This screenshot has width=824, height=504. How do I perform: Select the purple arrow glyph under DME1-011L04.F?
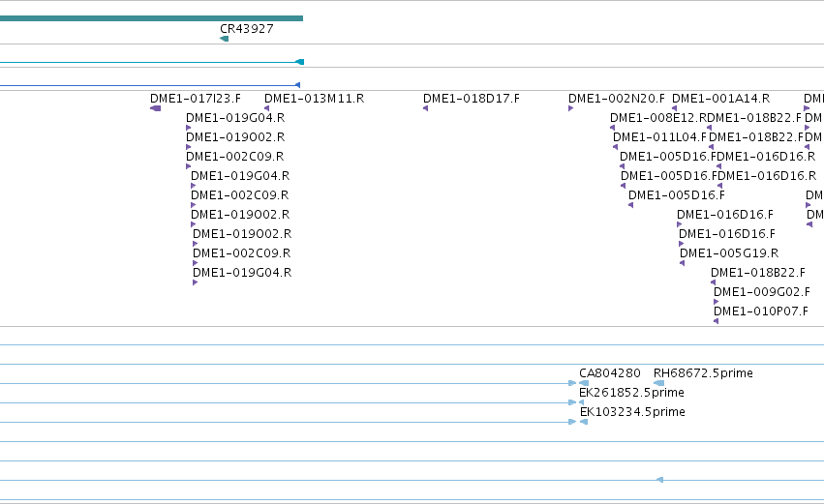point(616,148)
